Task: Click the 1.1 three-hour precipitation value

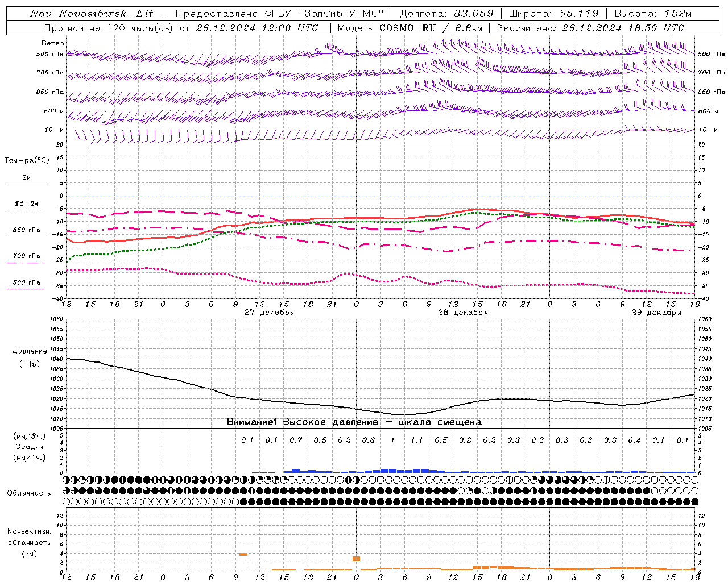Action: coord(416,440)
